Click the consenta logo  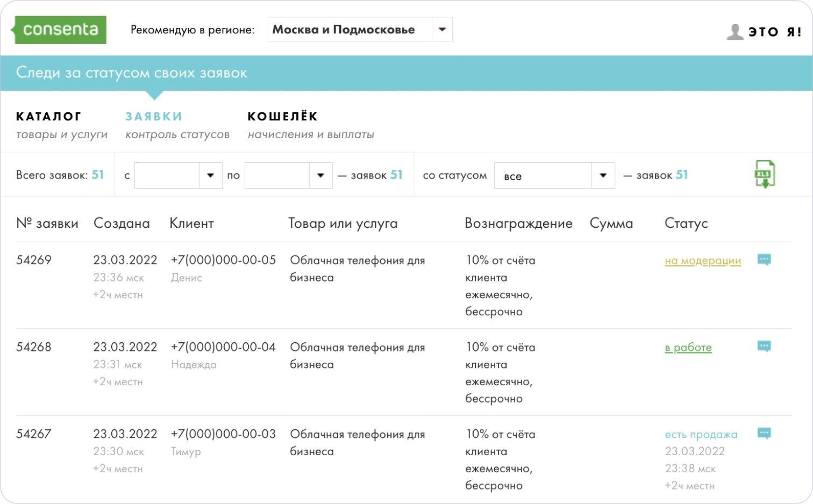tap(59, 30)
